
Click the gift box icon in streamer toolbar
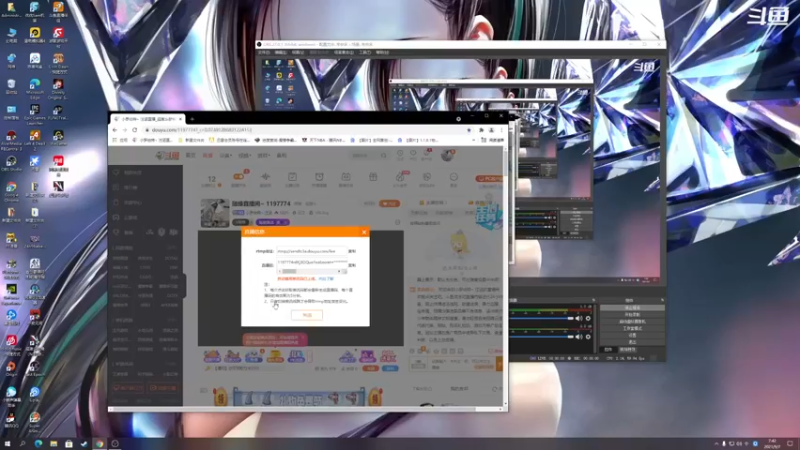tap(373, 177)
